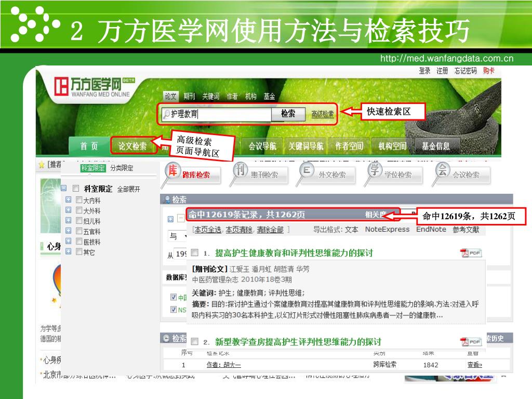The height and width of the screenshot is (399, 532).
Task: Check the 妇儿科 checkbox
Action: pos(79,221)
